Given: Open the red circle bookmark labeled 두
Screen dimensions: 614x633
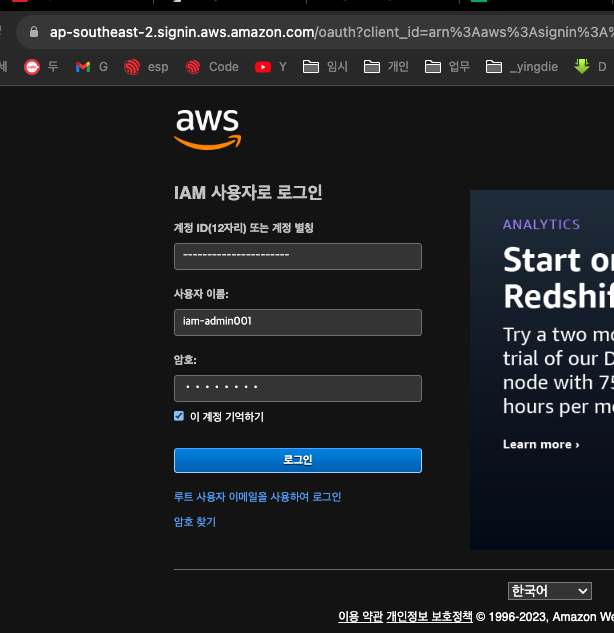Looking at the screenshot, I should pyautogui.click(x=41, y=67).
